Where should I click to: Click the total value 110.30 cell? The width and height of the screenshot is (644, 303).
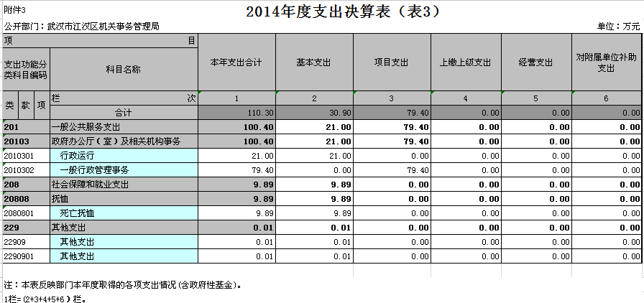coord(236,113)
